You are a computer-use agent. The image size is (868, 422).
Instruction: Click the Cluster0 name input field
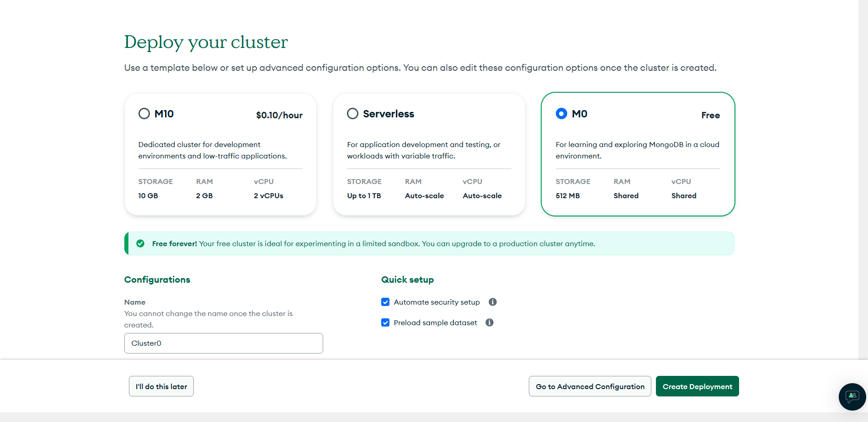click(x=224, y=343)
